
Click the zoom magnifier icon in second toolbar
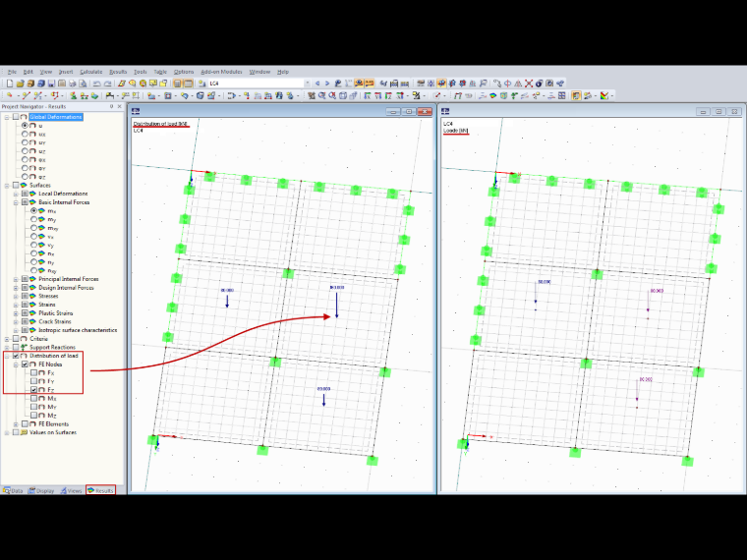pyautogui.click(x=321, y=95)
